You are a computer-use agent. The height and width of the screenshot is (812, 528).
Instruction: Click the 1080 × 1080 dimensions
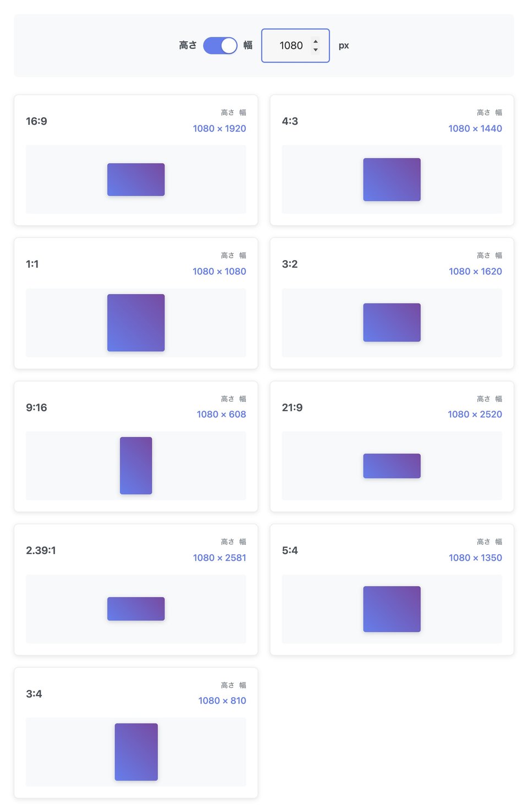(219, 272)
